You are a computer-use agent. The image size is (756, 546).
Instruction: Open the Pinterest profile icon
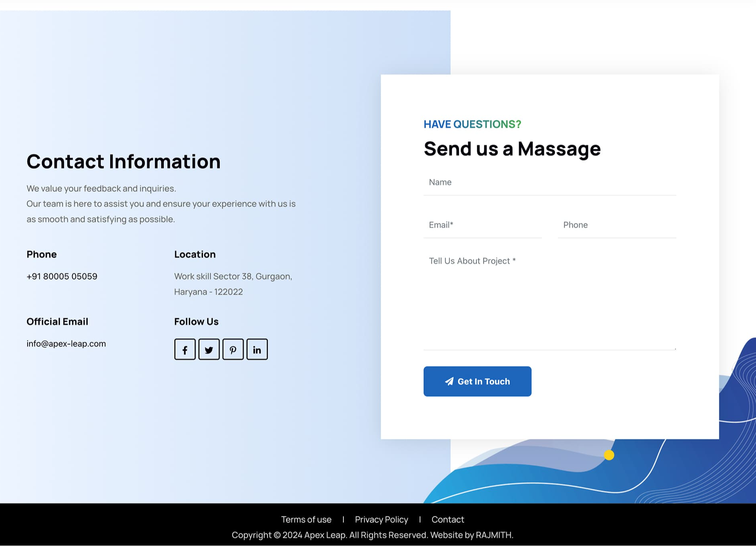pos(233,350)
